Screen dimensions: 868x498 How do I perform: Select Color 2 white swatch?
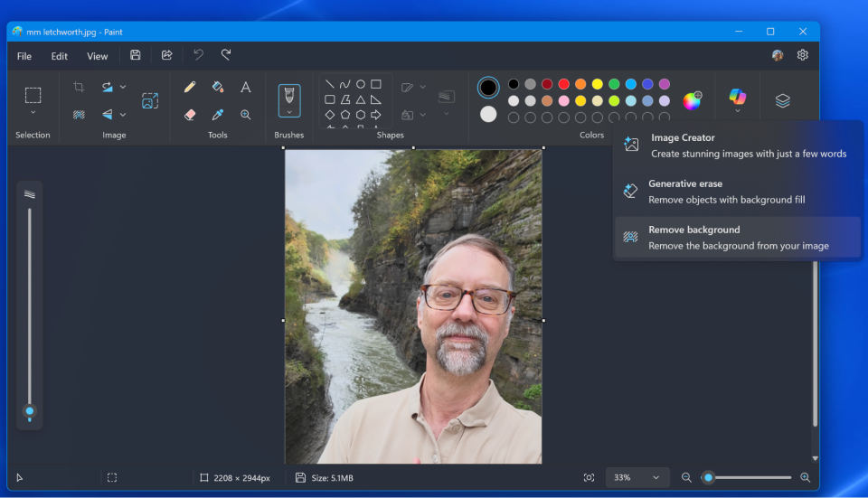pyautogui.click(x=488, y=115)
